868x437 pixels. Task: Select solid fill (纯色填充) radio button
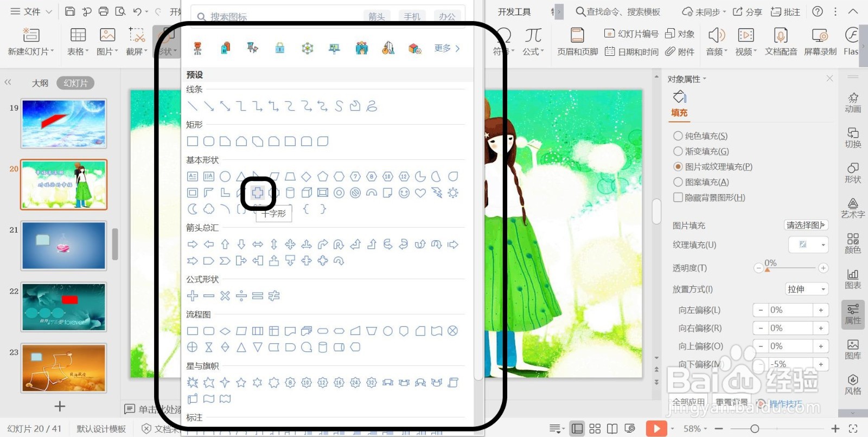(x=678, y=136)
